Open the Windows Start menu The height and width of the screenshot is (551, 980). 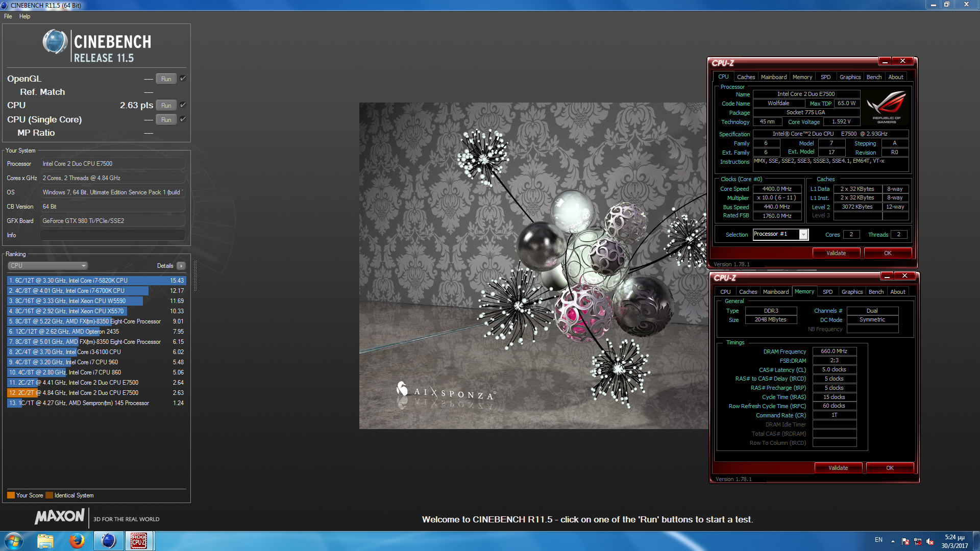[14, 541]
